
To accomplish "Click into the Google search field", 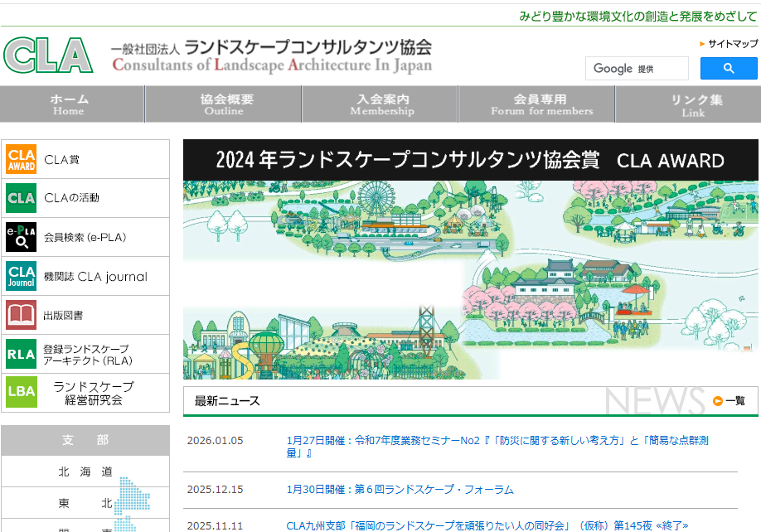I will pyautogui.click(x=636, y=69).
